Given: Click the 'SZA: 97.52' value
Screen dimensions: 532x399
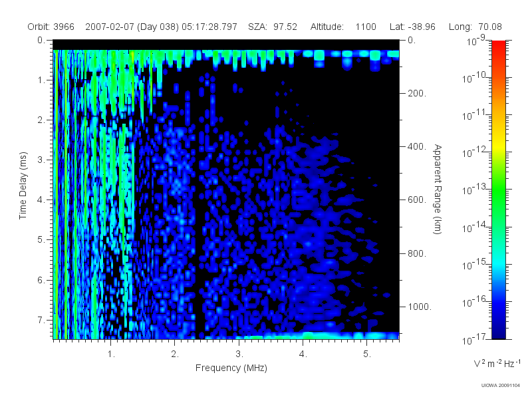Looking at the screenshot, I should (x=273, y=27).
